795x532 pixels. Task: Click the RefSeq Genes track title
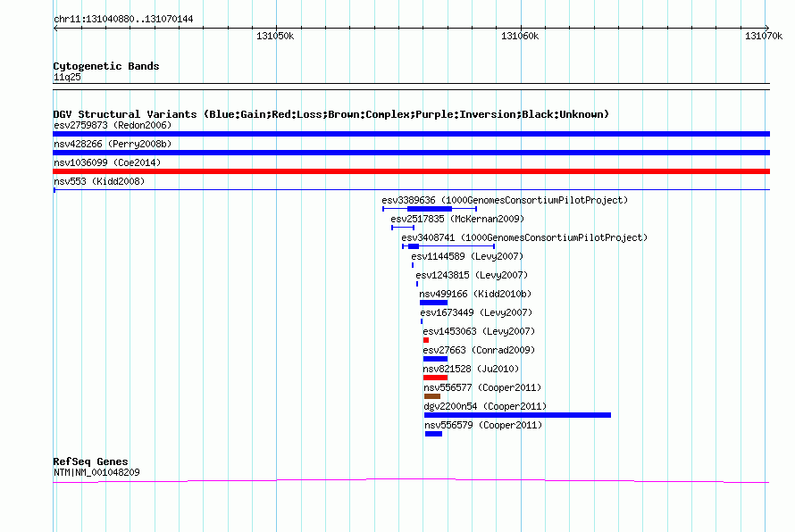[90, 461]
